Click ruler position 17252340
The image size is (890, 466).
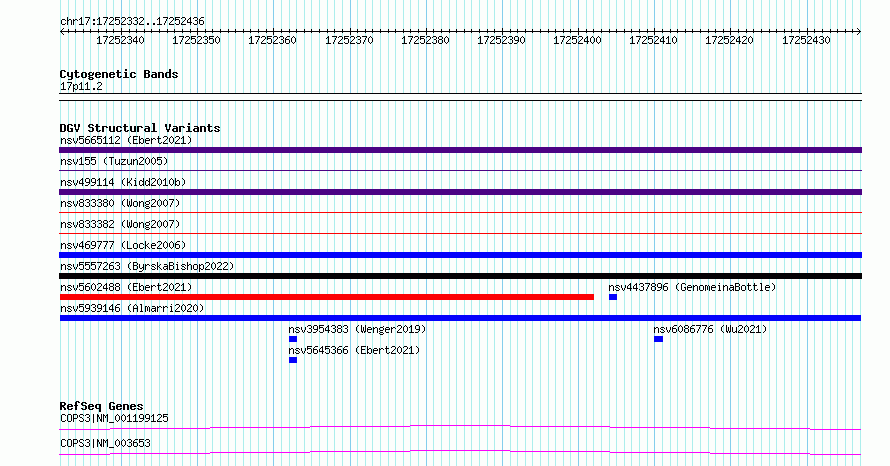120,40
